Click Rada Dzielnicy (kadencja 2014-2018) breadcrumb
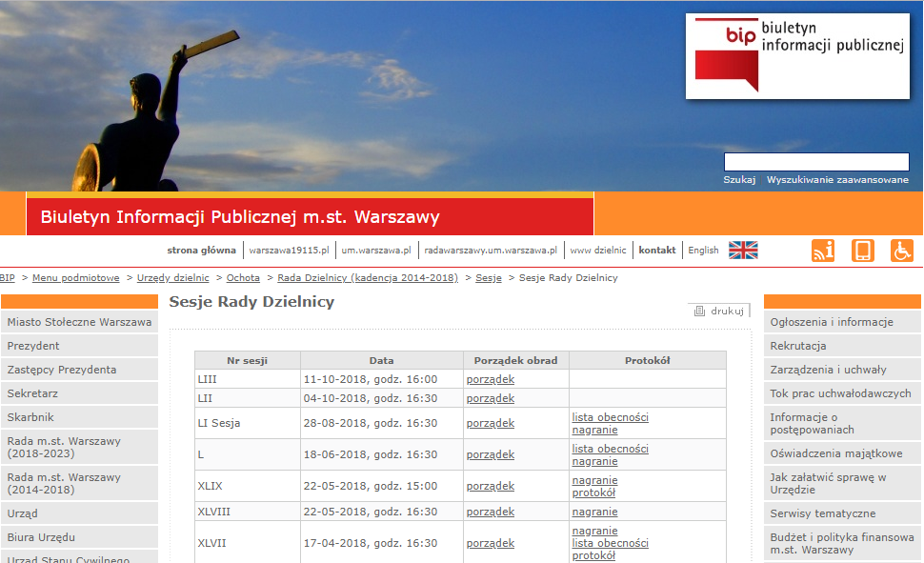 [368, 277]
